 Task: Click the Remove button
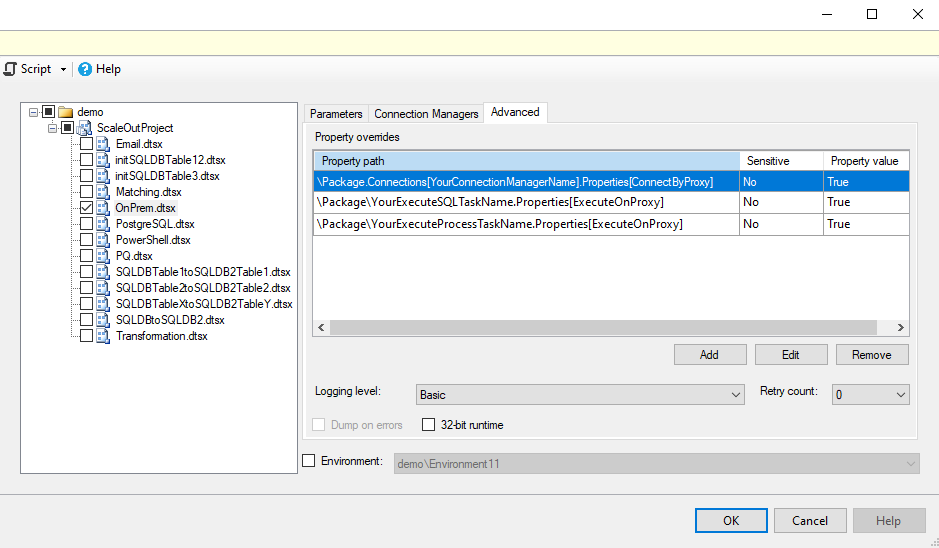click(872, 355)
